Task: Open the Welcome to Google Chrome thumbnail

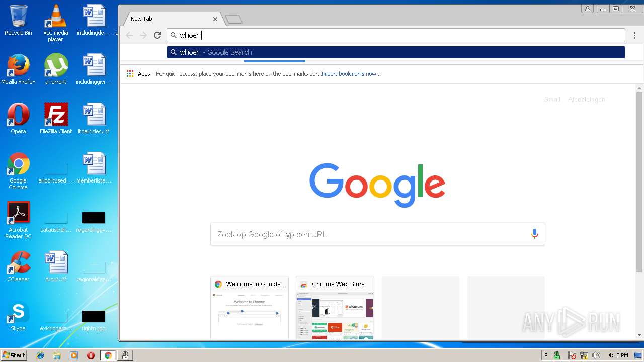Action: tap(250, 307)
